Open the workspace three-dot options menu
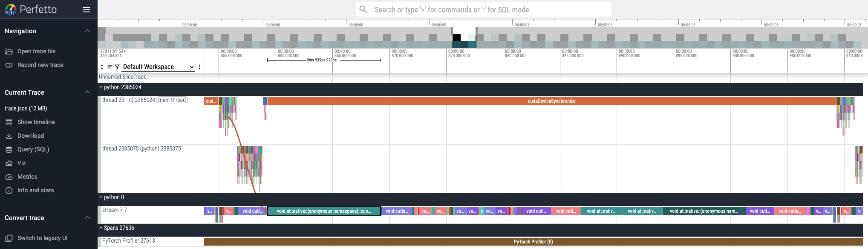The height and width of the screenshot is (249, 868). 199,67
